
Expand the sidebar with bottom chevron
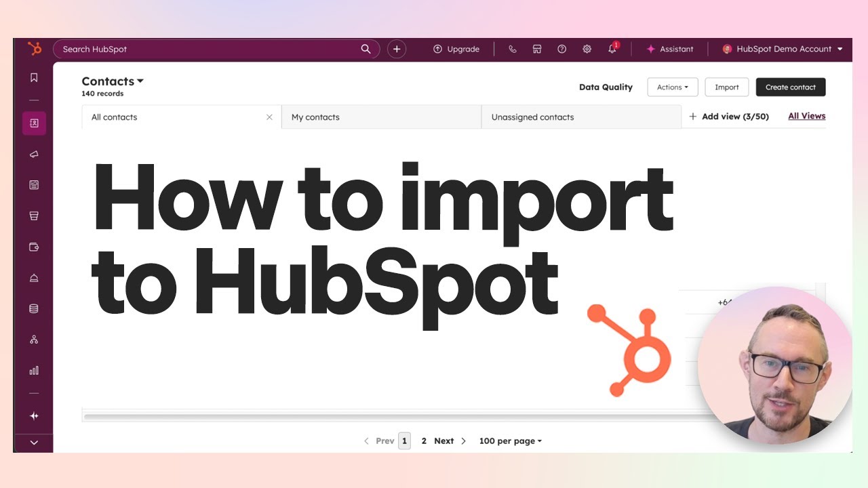pyautogui.click(x=34, y=443)
